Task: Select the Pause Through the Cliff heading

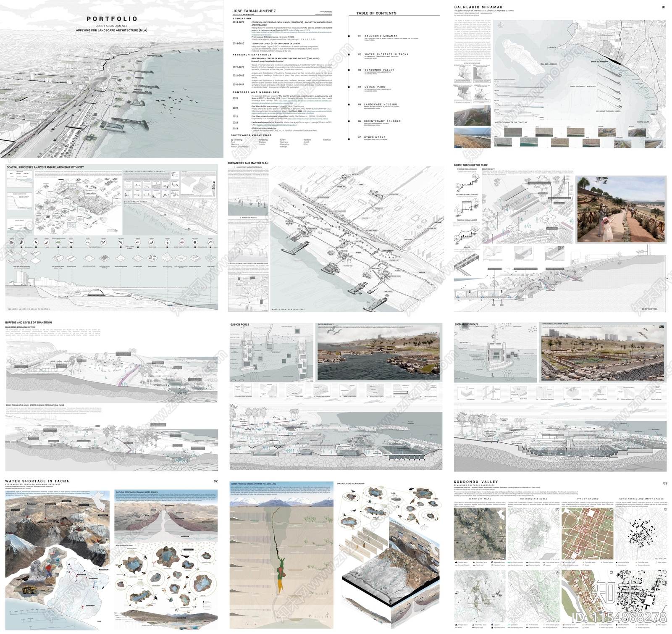Action: pos(470,165)
